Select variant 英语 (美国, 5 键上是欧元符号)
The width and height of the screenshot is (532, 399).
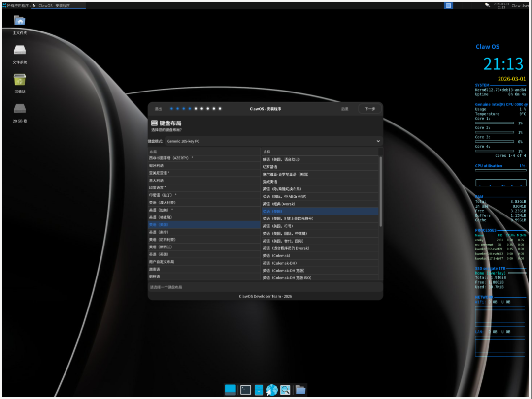pos(320,218)
